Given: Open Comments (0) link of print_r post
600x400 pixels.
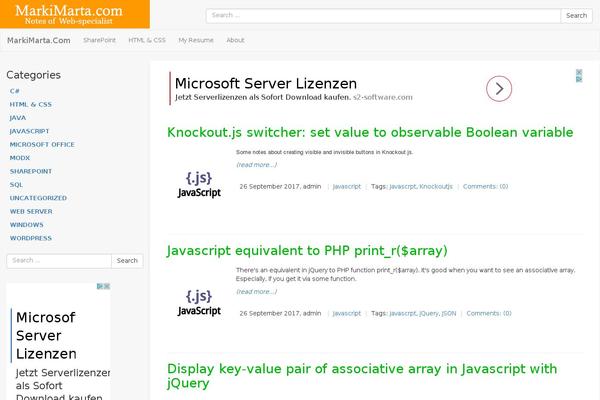Looking at the screenshot, I should (x=489, y=313).
